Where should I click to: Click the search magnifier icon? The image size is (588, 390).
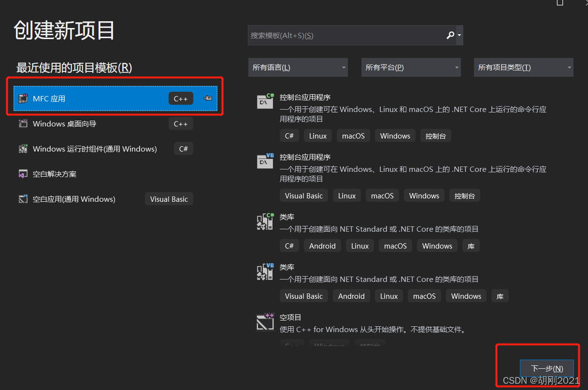[x=450, y=35]
